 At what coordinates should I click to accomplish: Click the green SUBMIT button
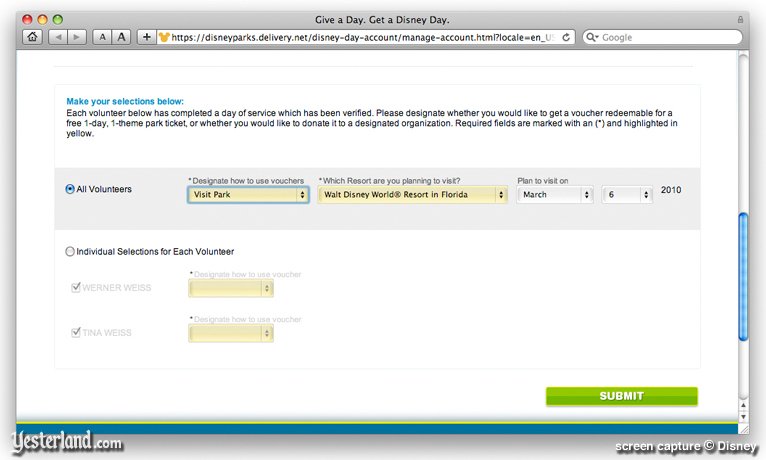[621, 396]
